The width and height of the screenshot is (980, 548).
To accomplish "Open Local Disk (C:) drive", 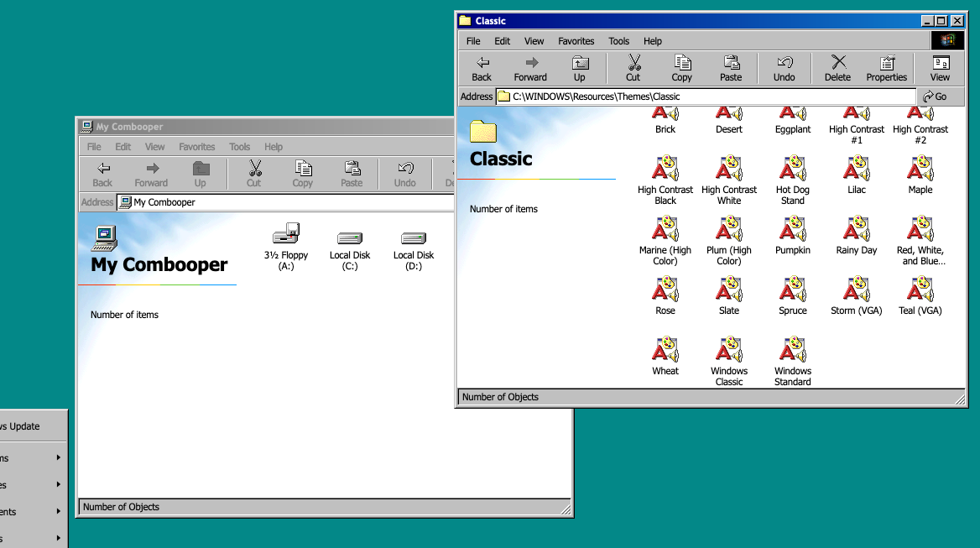I will (x=350, y=238).
